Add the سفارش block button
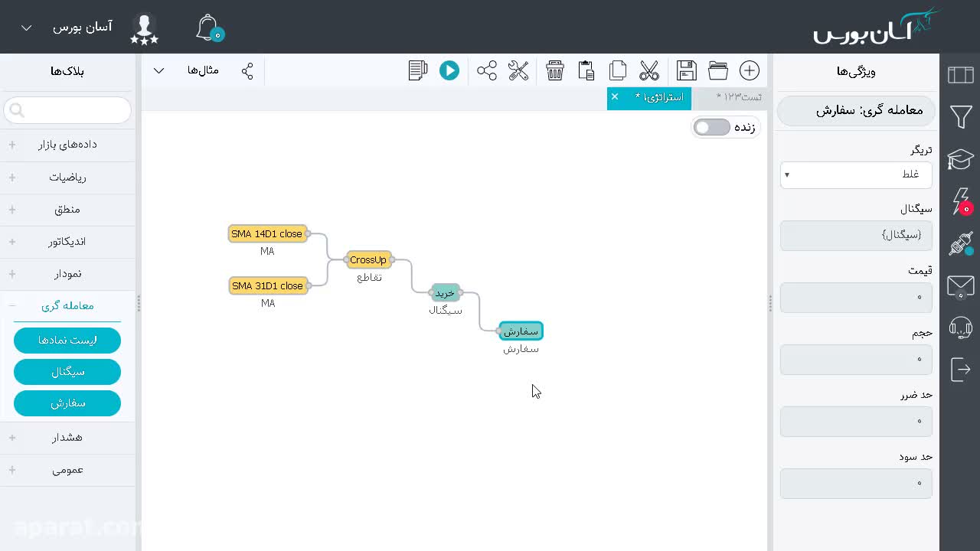Viewport: 980px width, 551px height. (x=67, y=403)
